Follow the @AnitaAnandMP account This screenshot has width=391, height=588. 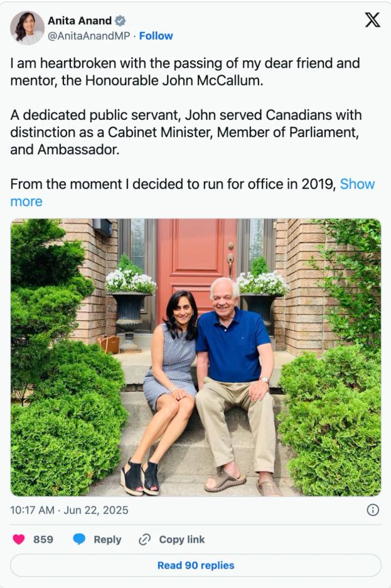[x=156, y=36]
